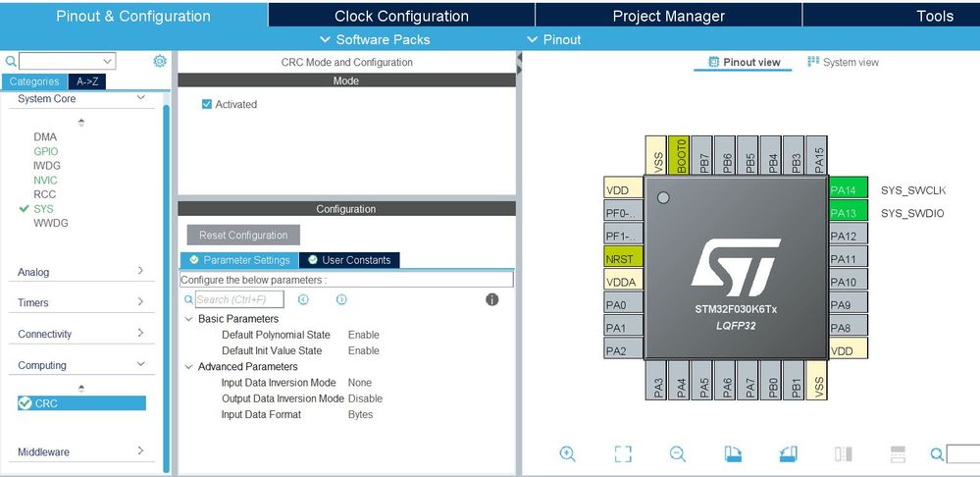Open the User Constants tab

click(349, 260)
